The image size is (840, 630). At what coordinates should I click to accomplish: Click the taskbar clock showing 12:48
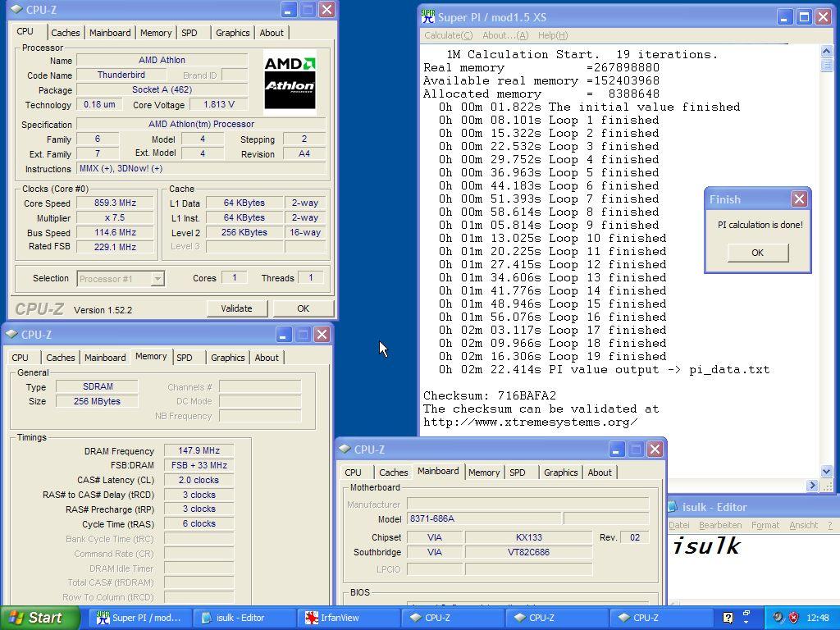click(x=818, y=618)
